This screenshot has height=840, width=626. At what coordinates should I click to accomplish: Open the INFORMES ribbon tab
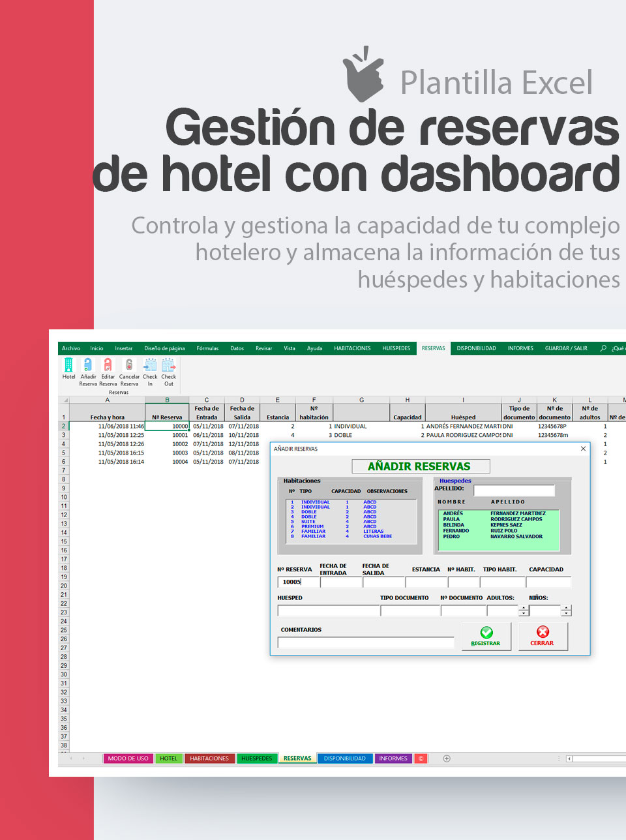[x=520, y=348]
